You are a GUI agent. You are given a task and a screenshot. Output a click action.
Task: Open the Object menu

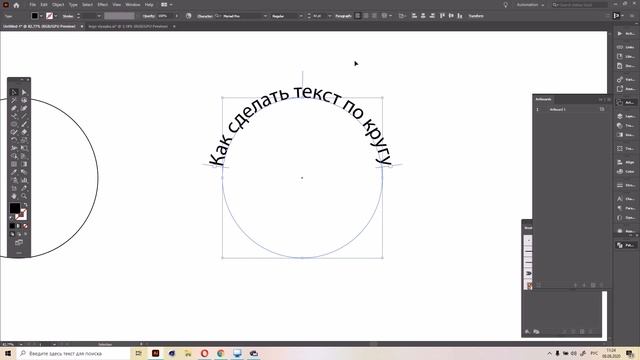tap(58, 4)
